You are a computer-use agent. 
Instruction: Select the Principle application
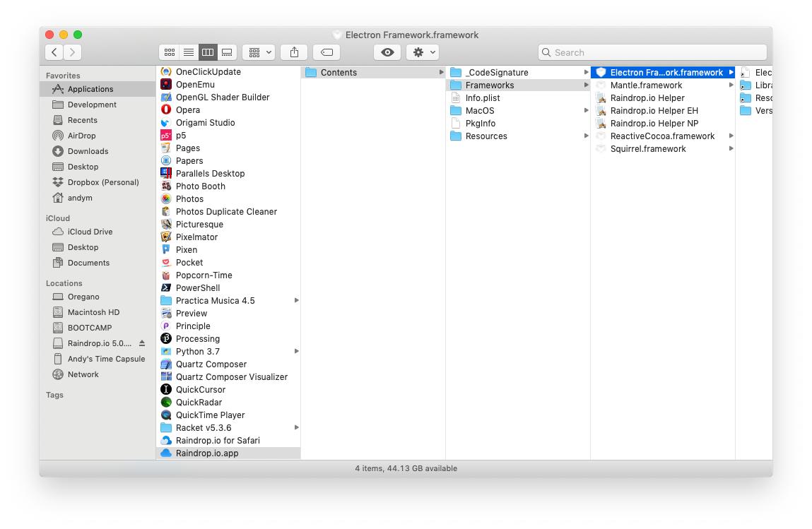tap(228, 326)
